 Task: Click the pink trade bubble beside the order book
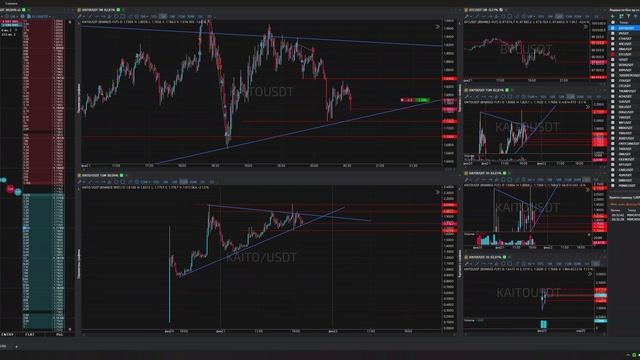(x=10, y=189)
